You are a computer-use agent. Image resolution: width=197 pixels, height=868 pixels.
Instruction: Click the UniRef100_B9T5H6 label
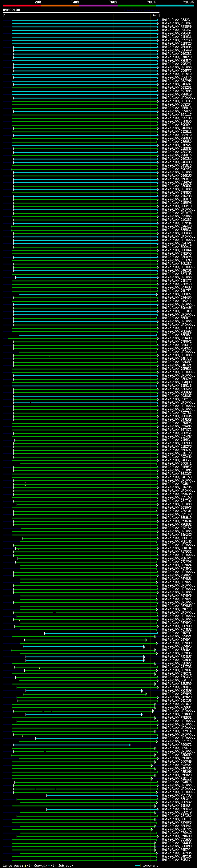(x=177, y=91)
